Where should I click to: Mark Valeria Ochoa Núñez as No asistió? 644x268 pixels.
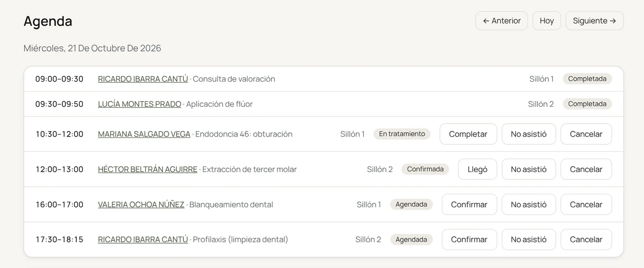point(529,204)
